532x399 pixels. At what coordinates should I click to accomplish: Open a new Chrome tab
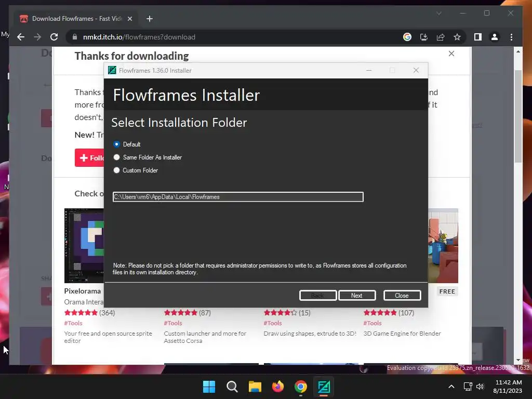(x=149, y=19)
